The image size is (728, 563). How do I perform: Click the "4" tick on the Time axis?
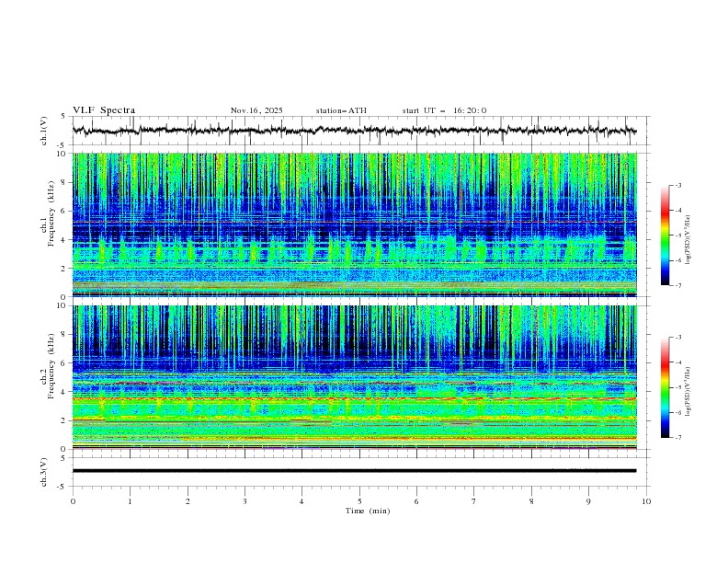tap(301, 501)
